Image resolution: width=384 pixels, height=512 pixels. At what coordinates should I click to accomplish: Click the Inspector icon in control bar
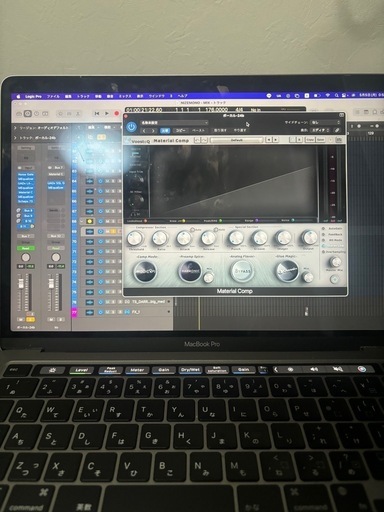tap(28, 114)
